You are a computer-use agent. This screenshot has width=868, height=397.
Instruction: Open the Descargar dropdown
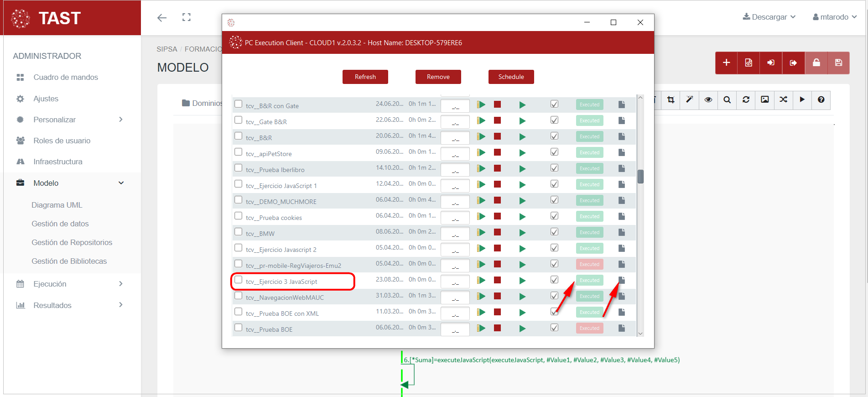(769, 17)
